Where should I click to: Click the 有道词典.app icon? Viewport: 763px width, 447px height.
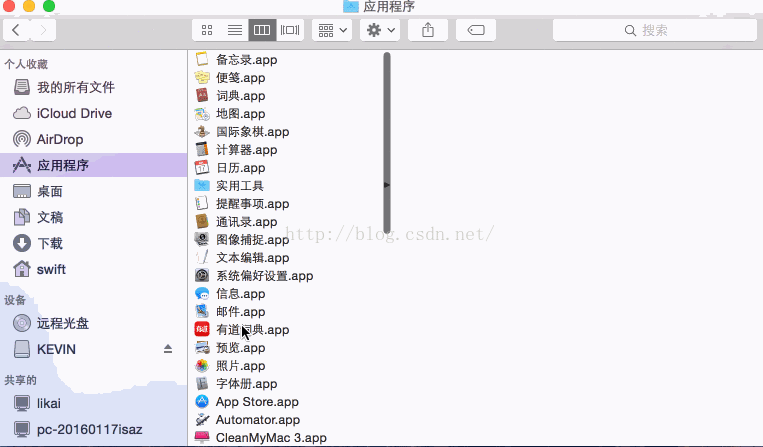point(202,329)
